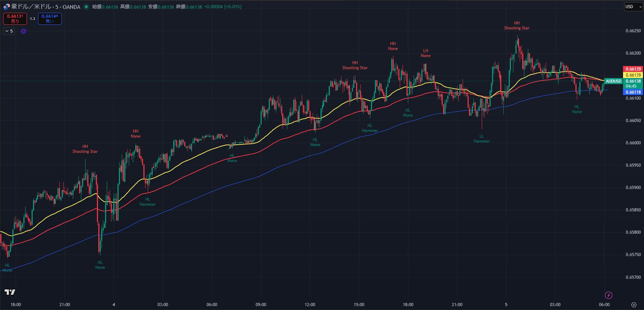This screenshot has width=644, height=310.
Task: Click the red 売り sell button 0.66131
Action: click(x=15, y=19)
